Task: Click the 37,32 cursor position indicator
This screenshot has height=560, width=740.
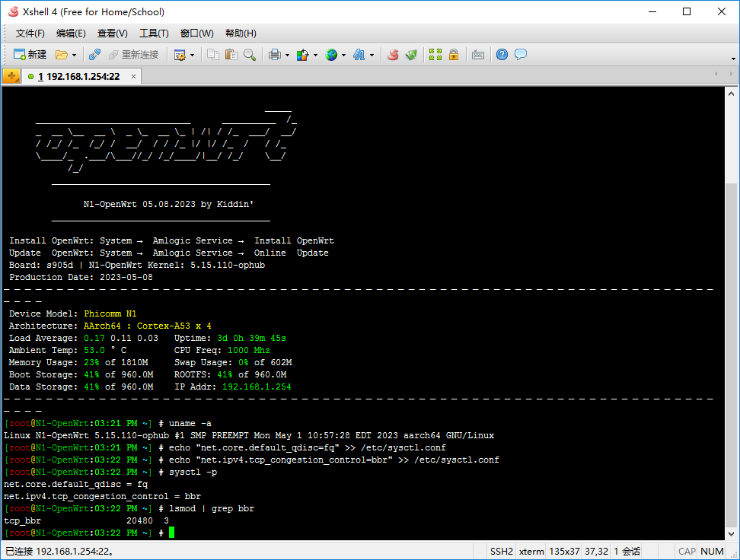Action: coord(597,551)
